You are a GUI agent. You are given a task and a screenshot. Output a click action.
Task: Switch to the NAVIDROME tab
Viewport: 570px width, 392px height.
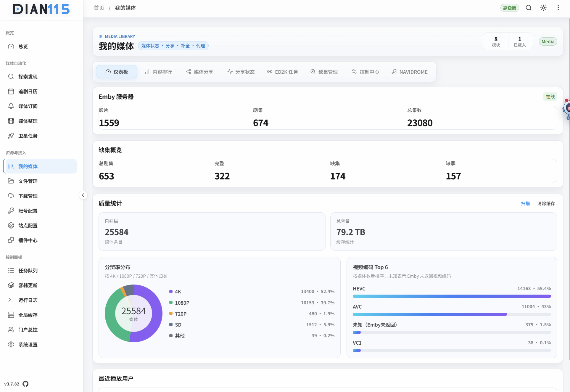pyautogui.click(x=410, y=72)
